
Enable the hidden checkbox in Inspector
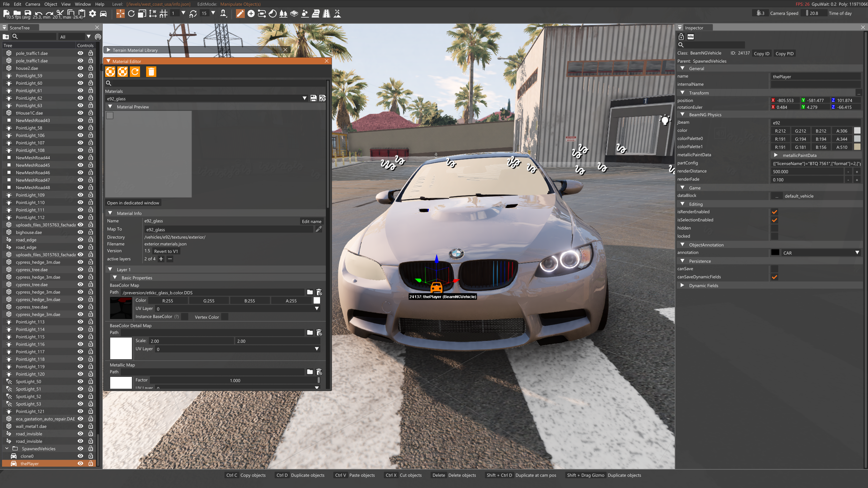click(774, 228)
